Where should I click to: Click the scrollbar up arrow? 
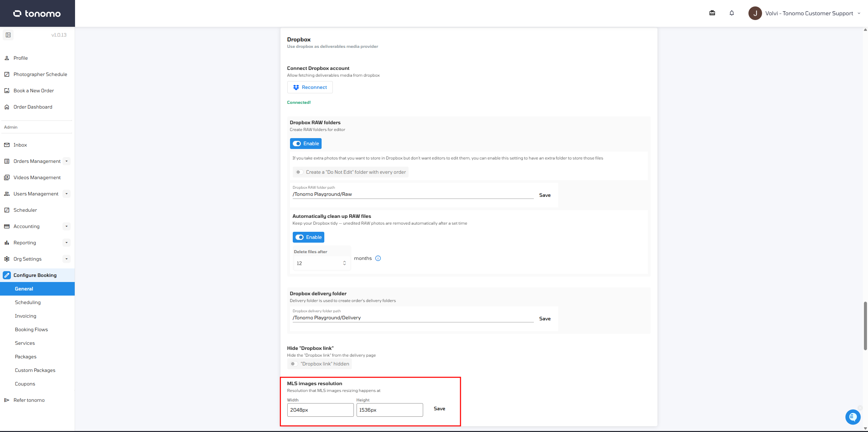coord(865,30)
